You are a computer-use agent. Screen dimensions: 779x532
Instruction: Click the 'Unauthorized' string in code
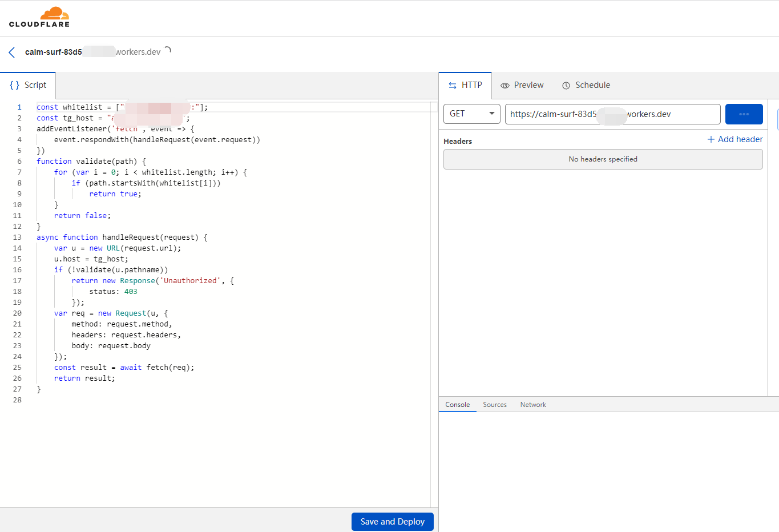tap(191, 281)
